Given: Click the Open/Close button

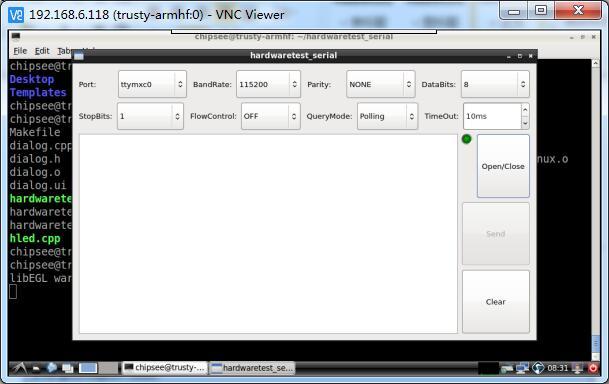Looking at the screenshot, I should click(x=503, y=166).
